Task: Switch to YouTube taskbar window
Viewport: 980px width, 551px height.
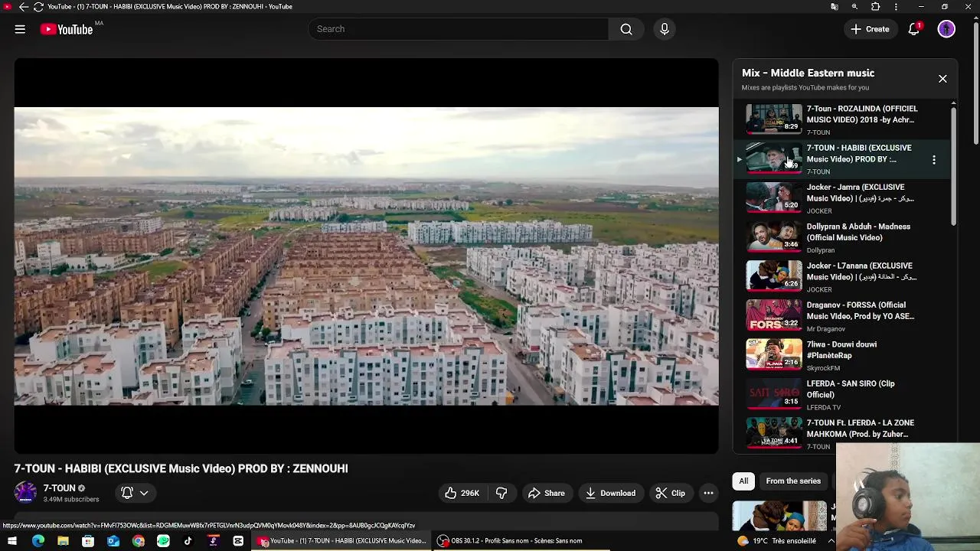Action: click(x=342, y=541)
